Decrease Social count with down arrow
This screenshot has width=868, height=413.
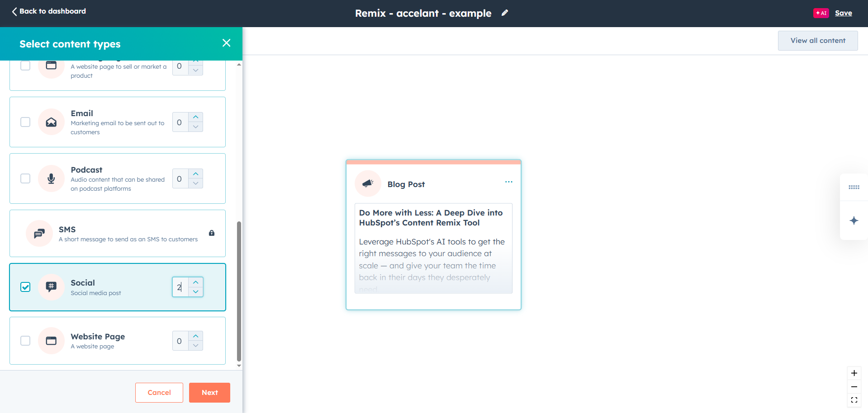pyautogui.click(x=195, y=292)
